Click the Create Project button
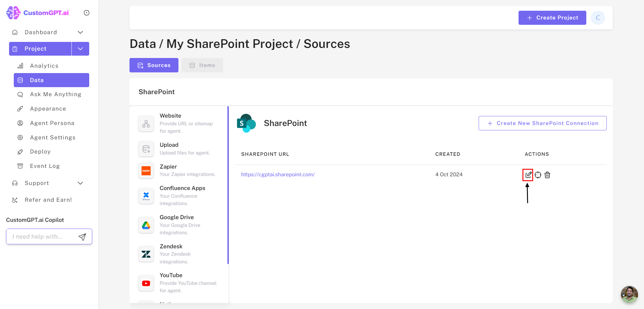The height and width of the screenshot is (309, 644). point(552,18)
